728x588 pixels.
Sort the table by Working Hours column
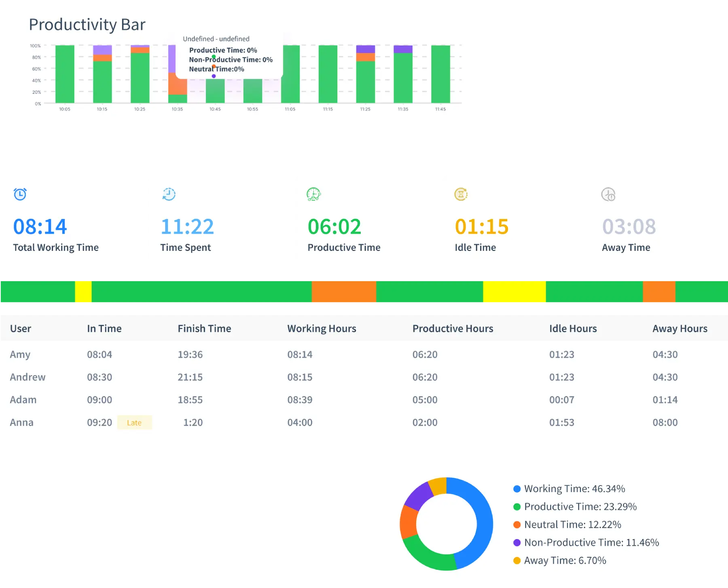[322, 328]
